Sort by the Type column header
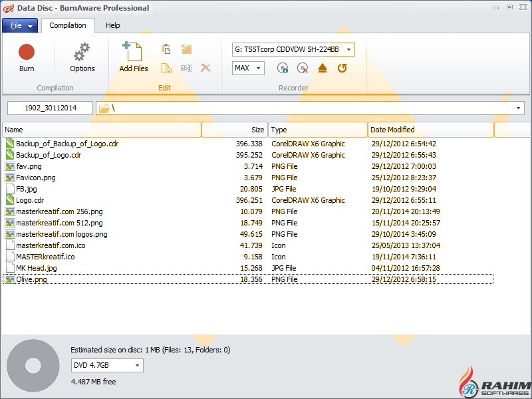Image resolution: width=532 pixels, height=399 pixels. [x=318, y=130]
